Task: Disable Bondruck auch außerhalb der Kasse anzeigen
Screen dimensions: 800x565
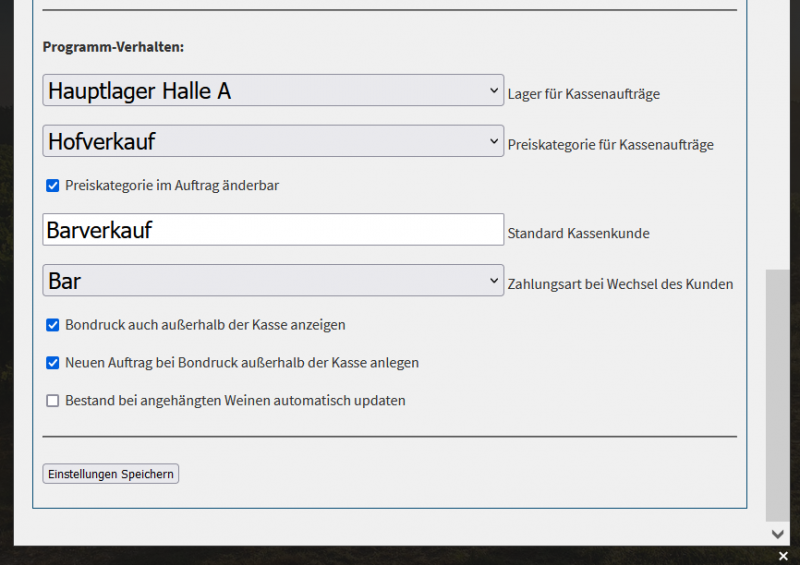Action: 53,325
